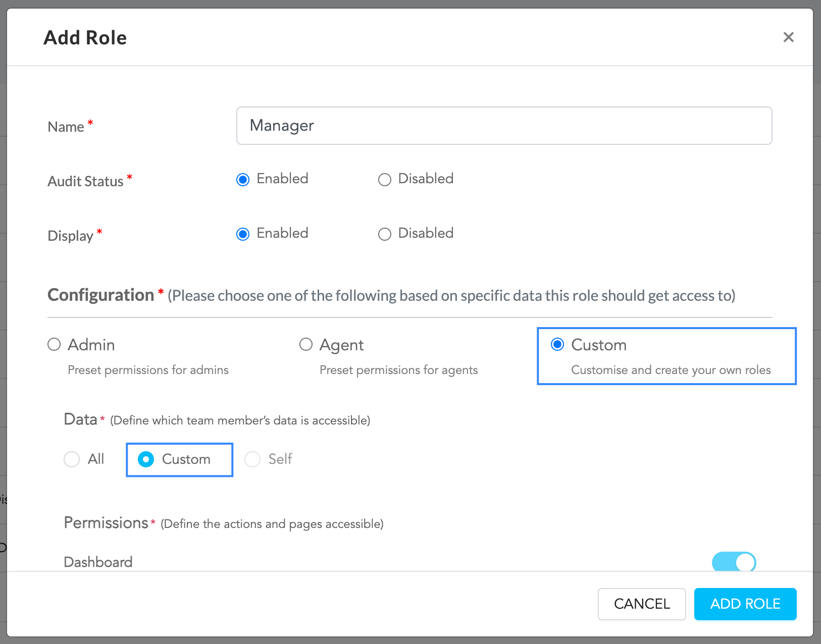Toggle the Dashboard permission switch
Viewport: 821px width, 644px height.
tap(734, 562)
